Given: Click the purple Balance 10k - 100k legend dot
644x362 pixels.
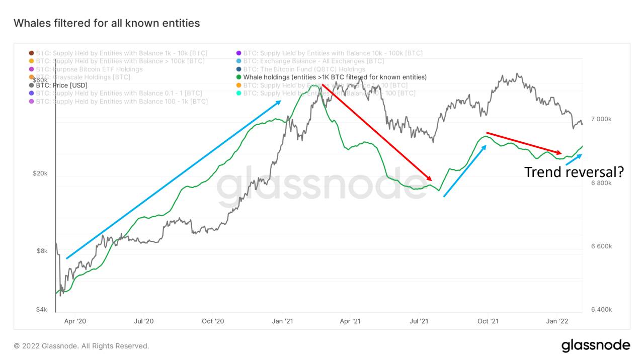Looking at the screenshot, I should click(239, 53).
